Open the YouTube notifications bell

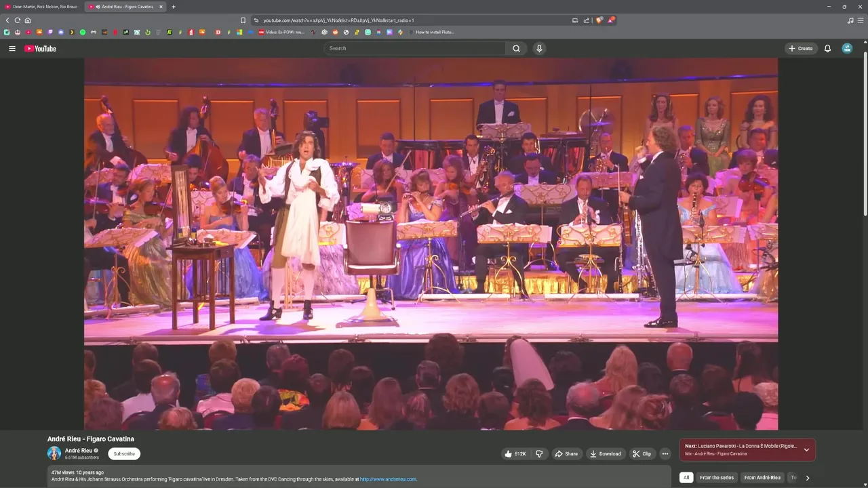point(827,48)
